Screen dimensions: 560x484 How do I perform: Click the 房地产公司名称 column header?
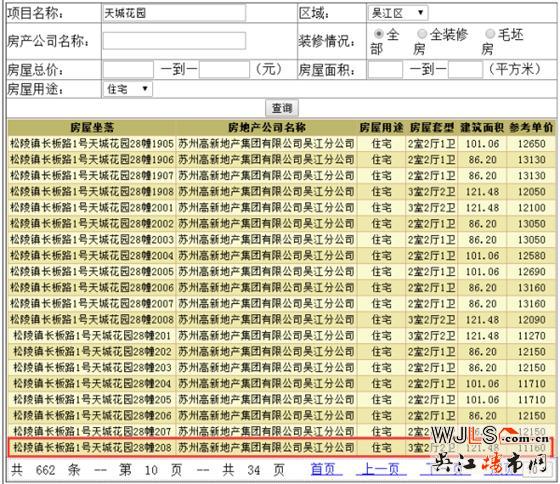pyautogui.click(x=267, y=128)
